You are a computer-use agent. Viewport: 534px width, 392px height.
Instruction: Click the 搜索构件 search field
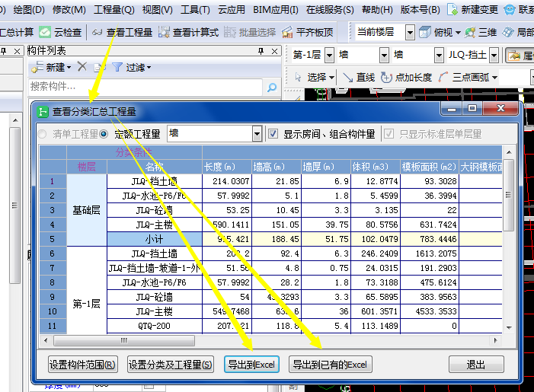tap(145, 87)
